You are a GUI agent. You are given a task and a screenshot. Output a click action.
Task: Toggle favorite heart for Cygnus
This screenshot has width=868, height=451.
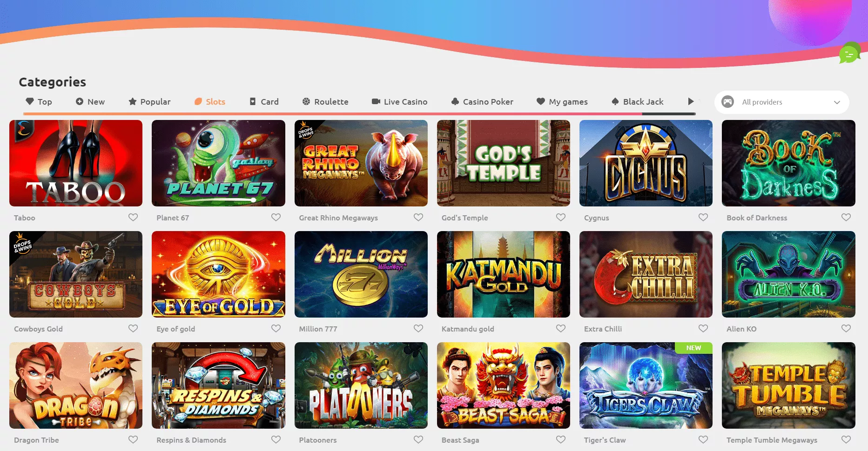click(703, 217)
